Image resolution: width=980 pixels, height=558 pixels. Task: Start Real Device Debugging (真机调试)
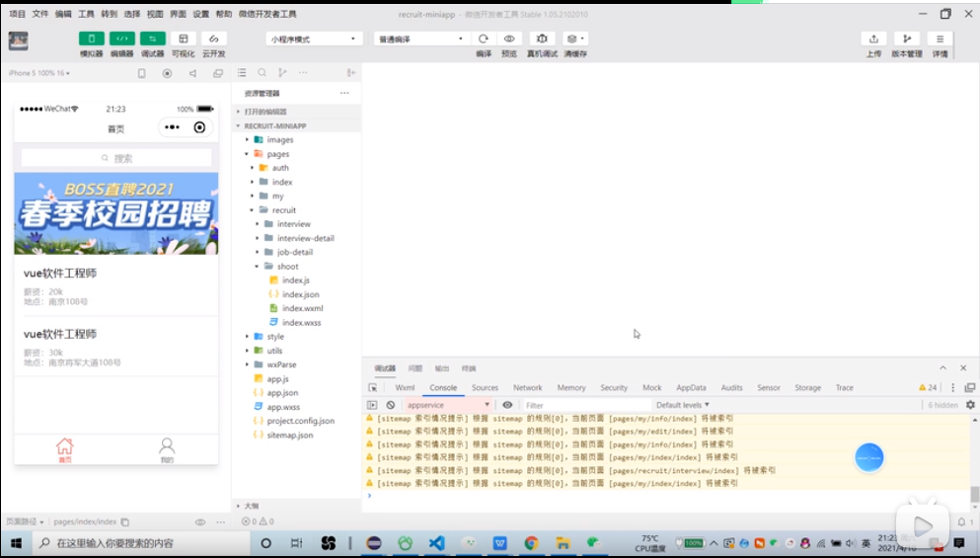pos(542,39)
